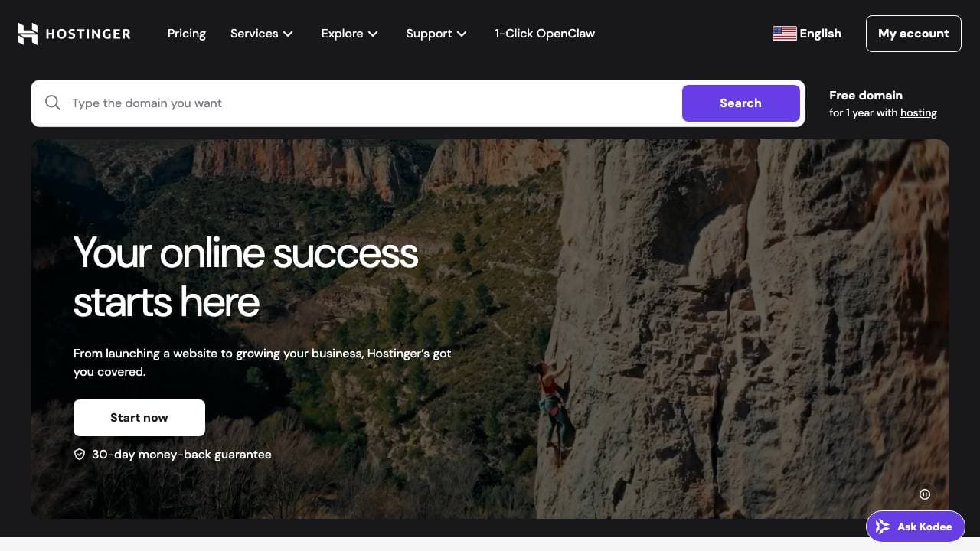
Task: Pause the hero background video
Action: pos(925,494)
